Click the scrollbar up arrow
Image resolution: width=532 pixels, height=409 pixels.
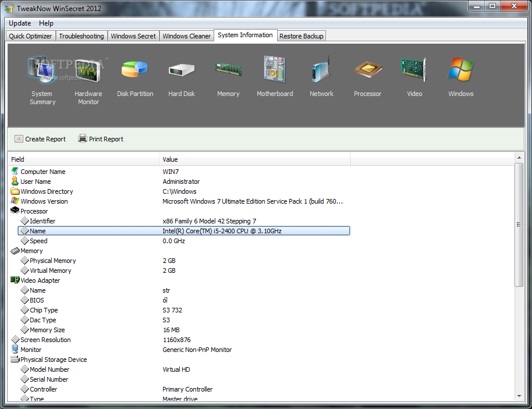[x=519, y=158]
